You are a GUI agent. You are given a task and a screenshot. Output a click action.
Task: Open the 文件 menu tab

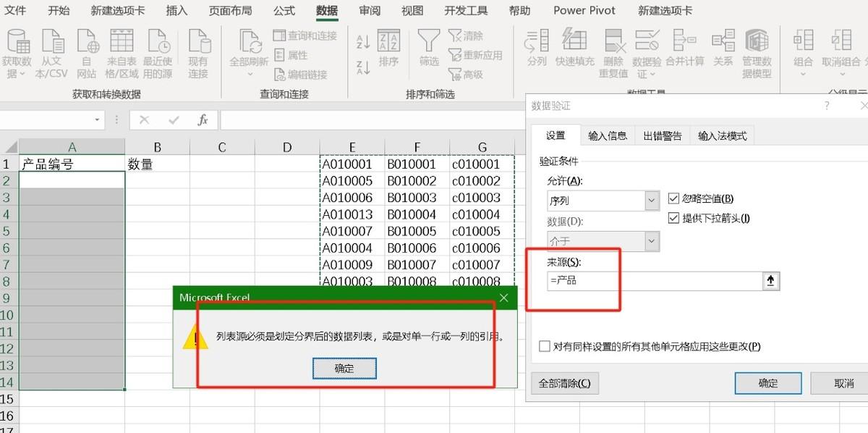15,10
